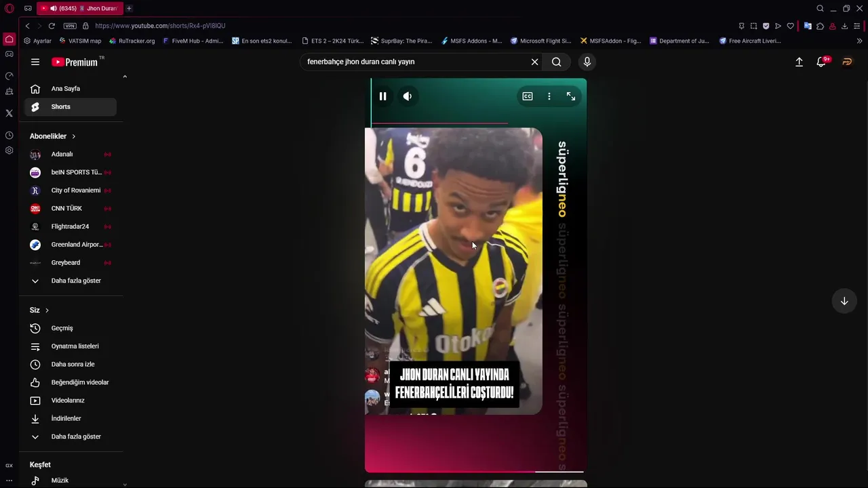The height and width of the screenshot is (488, 868).
Task: Expand the Abonelikler section
Action: [x=53, y=136]
